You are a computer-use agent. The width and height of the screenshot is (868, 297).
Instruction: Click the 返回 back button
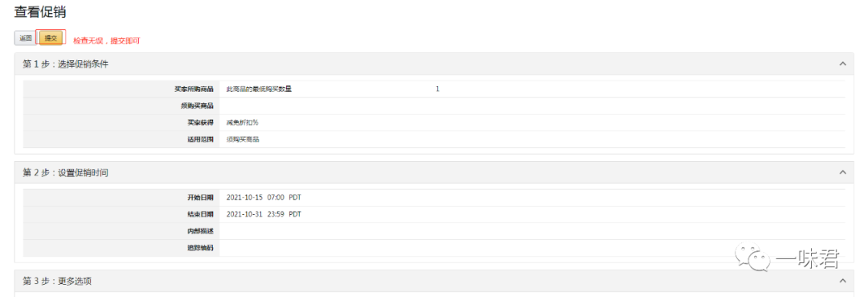[x=26, y=39]
